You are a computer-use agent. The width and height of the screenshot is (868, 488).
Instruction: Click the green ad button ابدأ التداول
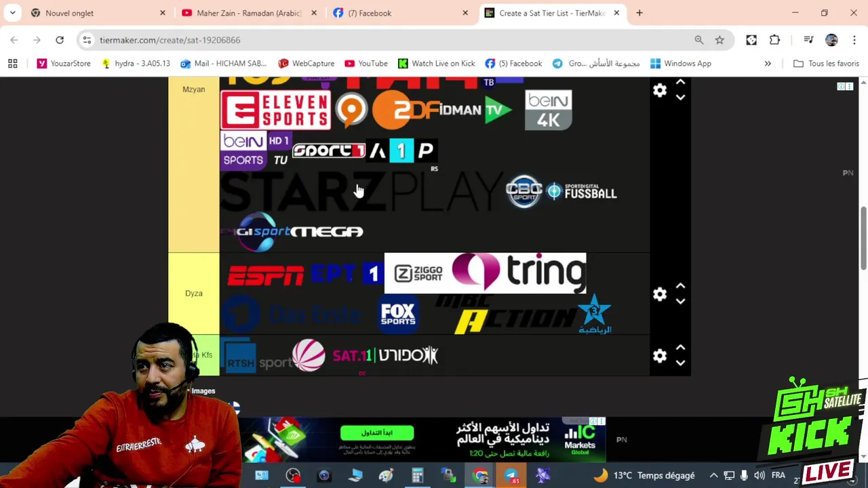[x=377, y=432]
